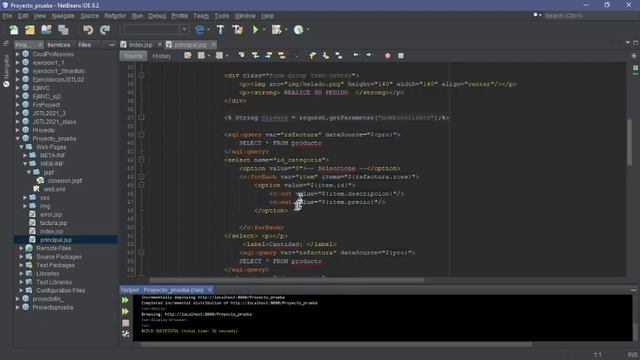Click the Debug Project icon
The height and width of the screenshot is (360, 640).
[277, 29]
